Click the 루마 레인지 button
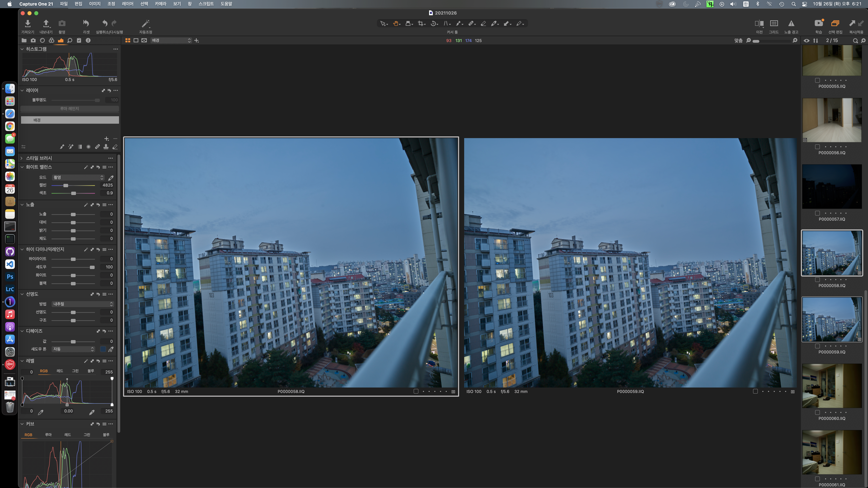 (70, 109)
